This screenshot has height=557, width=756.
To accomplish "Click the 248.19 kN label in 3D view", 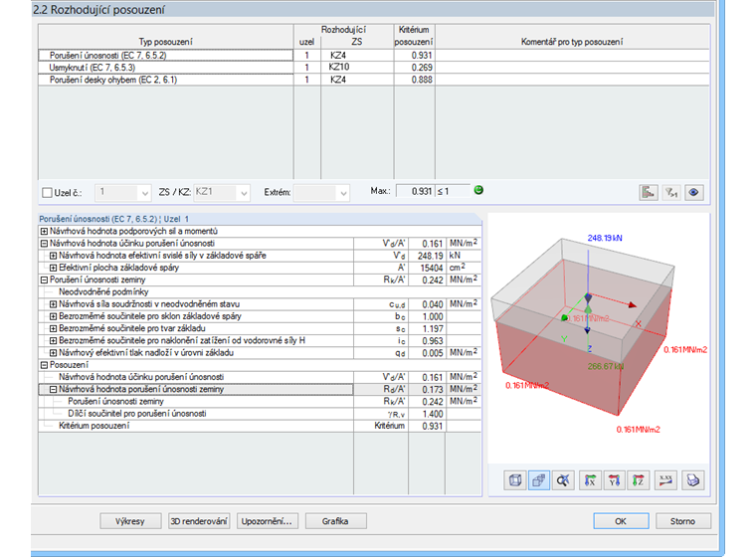I will coord(605,239).
